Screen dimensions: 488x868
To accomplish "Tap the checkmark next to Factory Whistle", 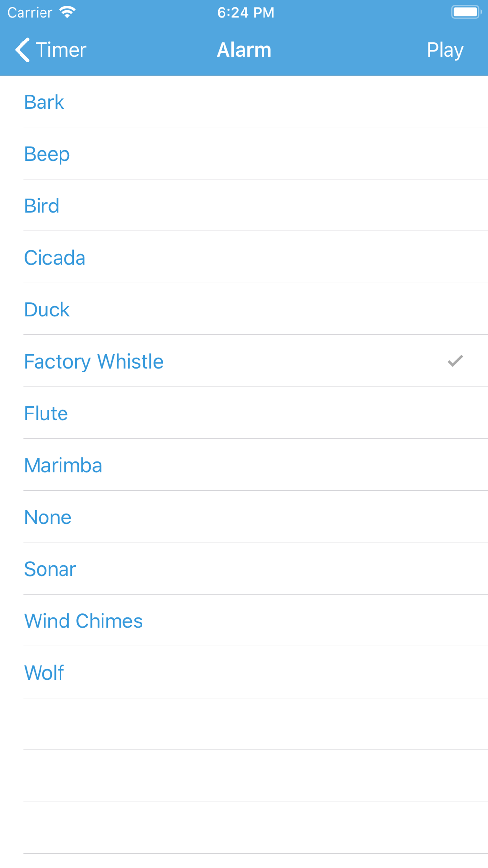I will point(455,361).
